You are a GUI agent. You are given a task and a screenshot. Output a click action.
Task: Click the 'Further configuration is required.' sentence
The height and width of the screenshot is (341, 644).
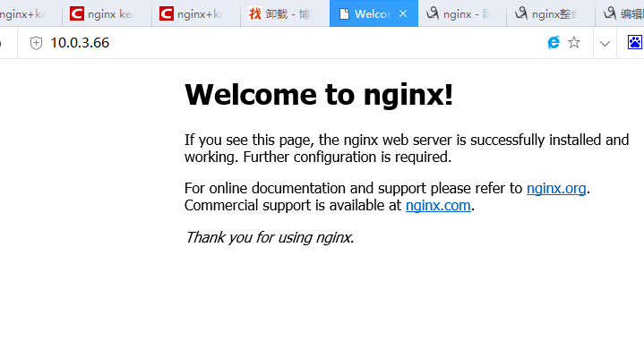(347, 158)
